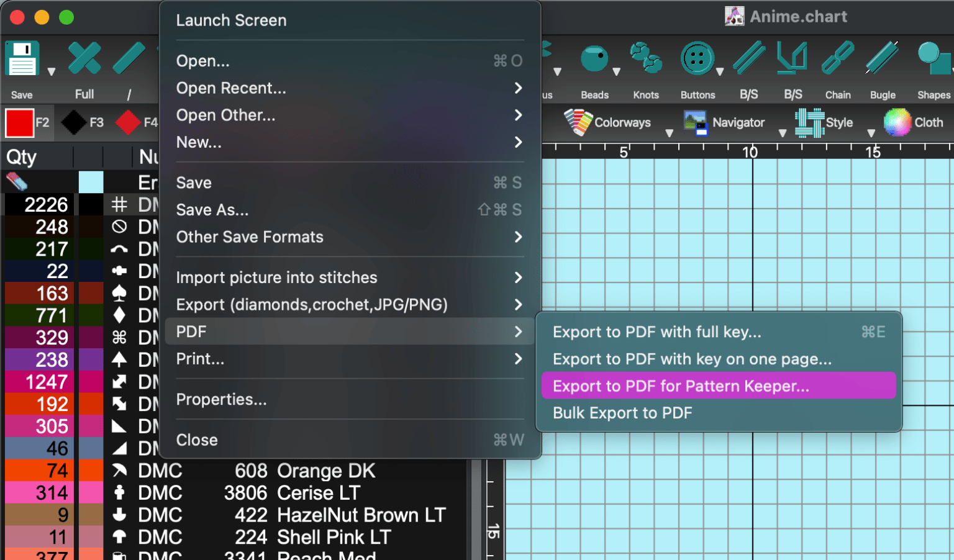The width and height of the screenshot is (954, 560).
Task: Open the dropdown arrow beside Save
Action: coord(52,70)
